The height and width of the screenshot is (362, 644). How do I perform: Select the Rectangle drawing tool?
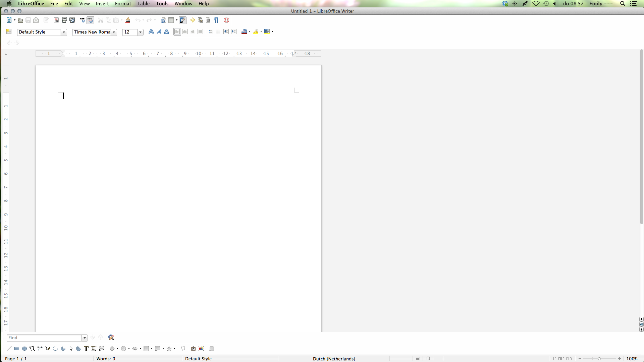click(x=17, y=349)
